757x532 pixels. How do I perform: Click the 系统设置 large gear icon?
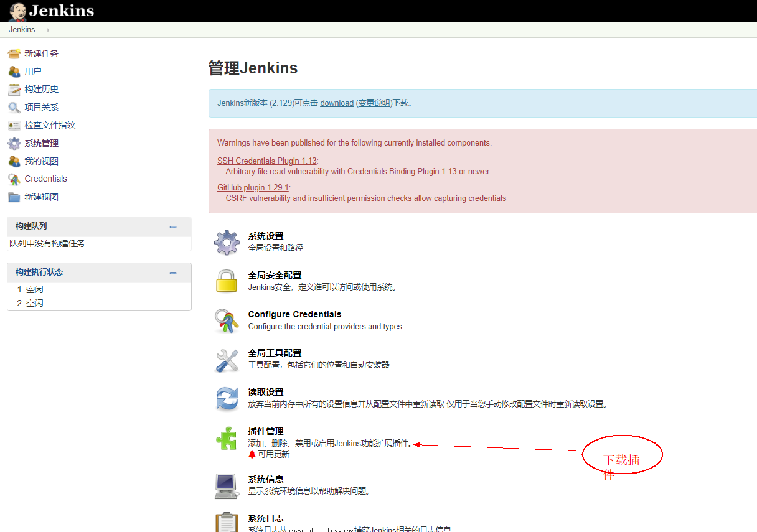227,242
